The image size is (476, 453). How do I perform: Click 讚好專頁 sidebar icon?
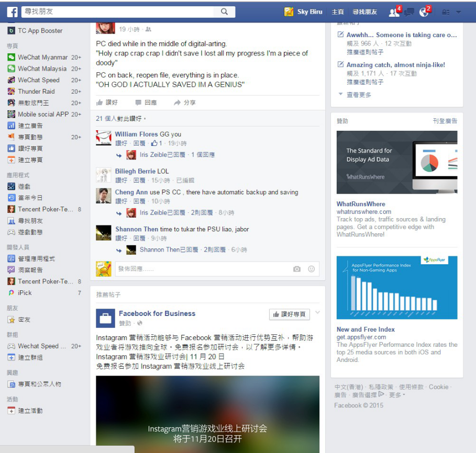pyautogui.click(x=11, y=148)
